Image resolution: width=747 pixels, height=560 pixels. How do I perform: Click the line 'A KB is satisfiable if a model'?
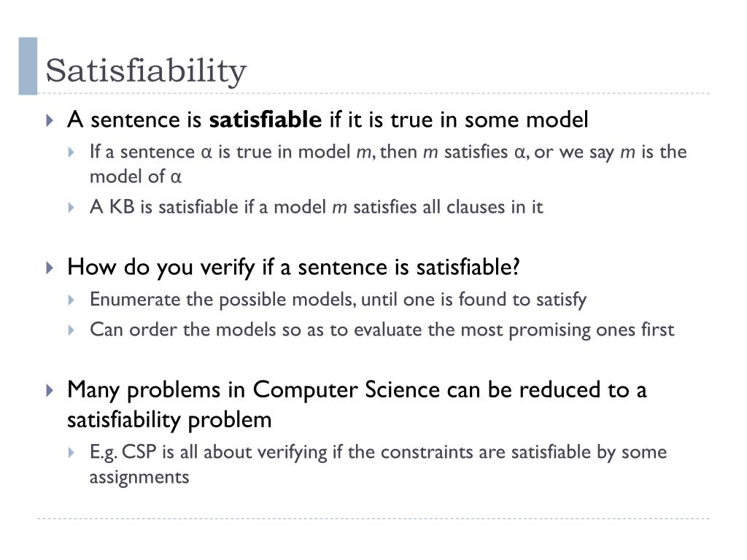[x=317, y=207]
